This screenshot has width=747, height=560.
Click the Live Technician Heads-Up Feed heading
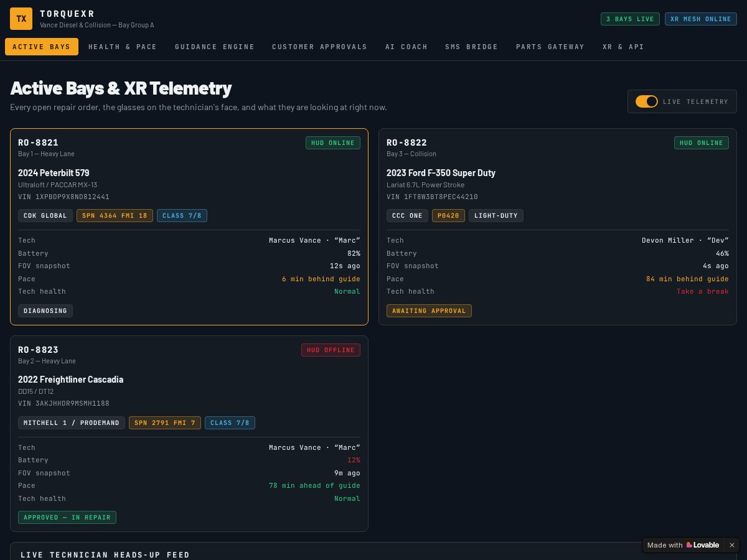point(105,555)
